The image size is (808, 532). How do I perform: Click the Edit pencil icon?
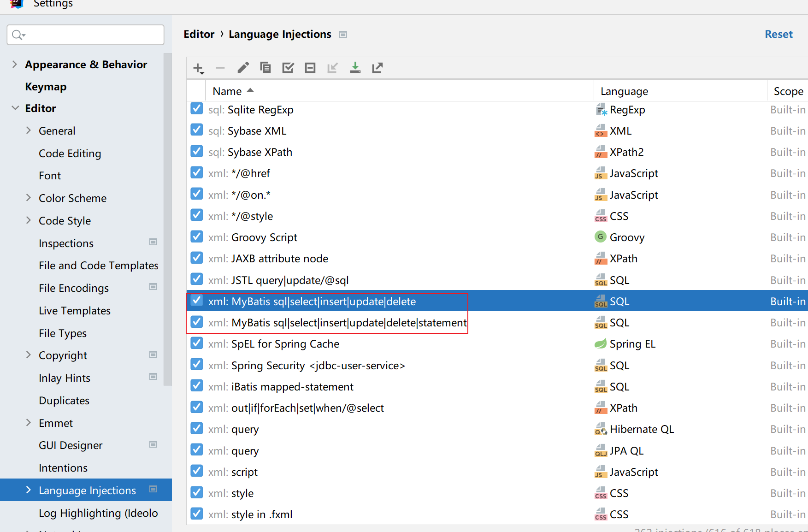243,68
